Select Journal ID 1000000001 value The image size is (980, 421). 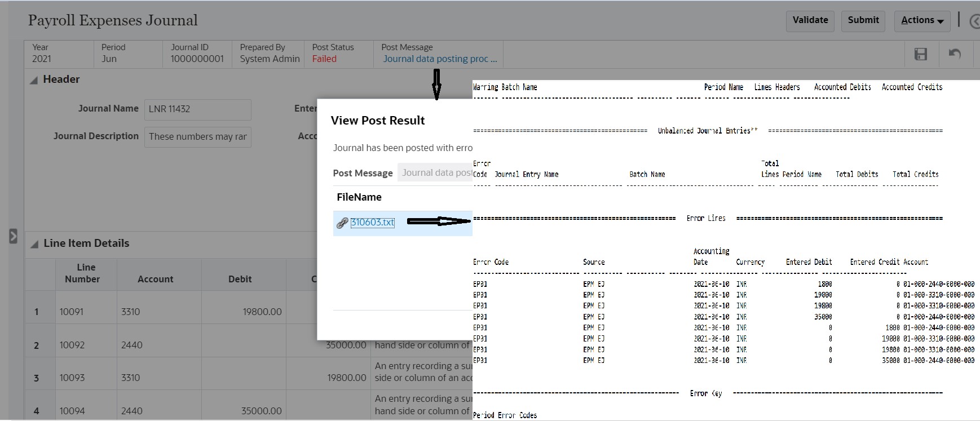click(x=197, y=59)
